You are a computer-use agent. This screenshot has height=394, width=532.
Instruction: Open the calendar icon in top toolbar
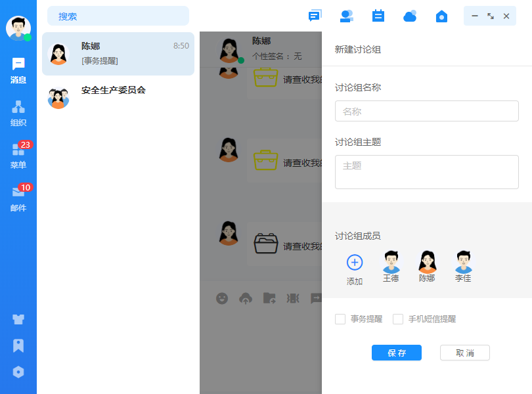click(x=378, y=16)
